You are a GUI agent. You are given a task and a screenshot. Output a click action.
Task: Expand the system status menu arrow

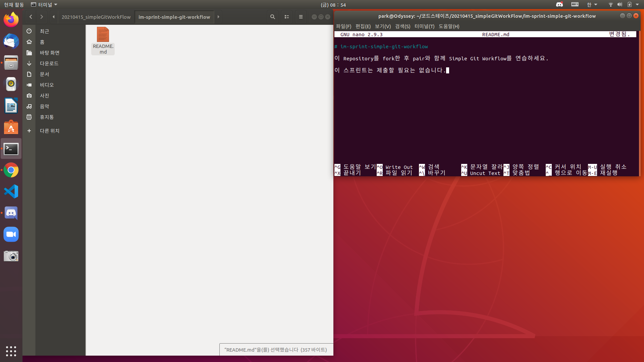(637, 5)
